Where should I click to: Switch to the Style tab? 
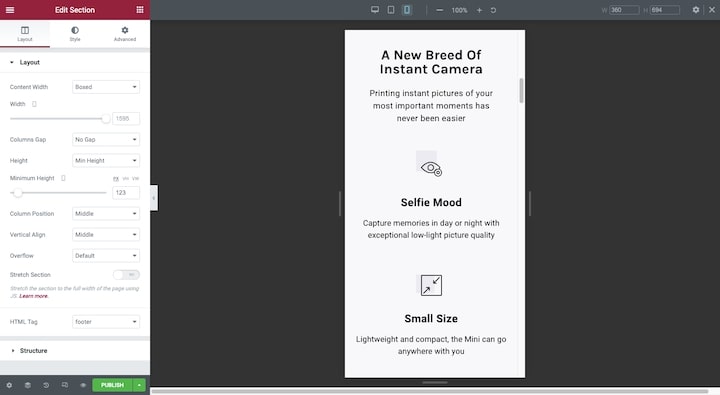click(75, 34)
